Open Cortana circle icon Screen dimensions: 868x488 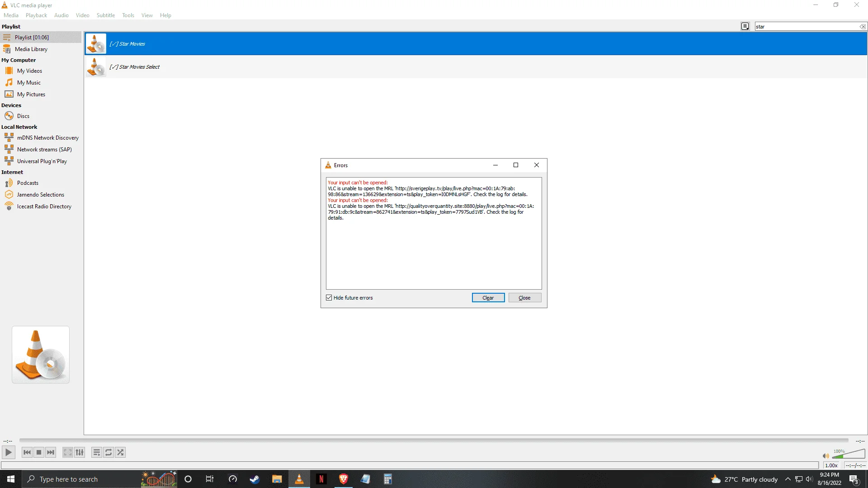point(188,479)
